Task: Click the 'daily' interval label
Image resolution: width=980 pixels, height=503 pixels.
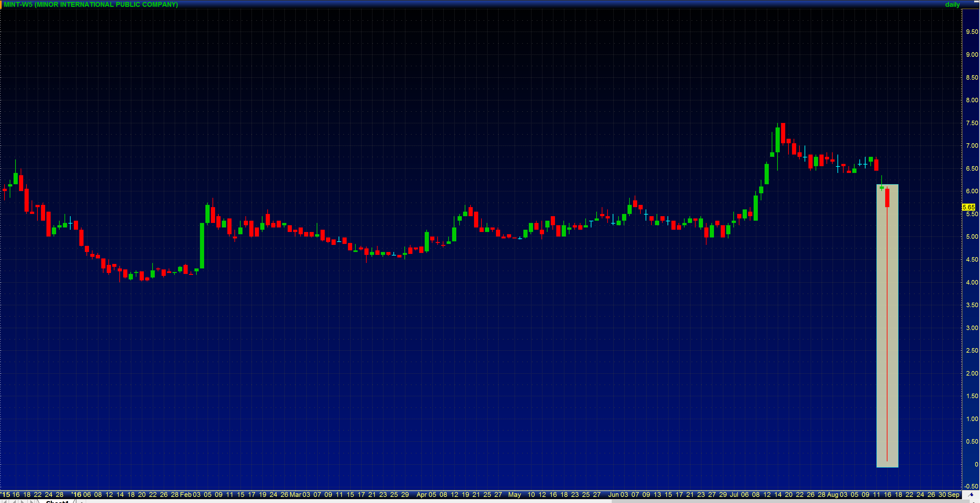Action: tap(952, 5)
